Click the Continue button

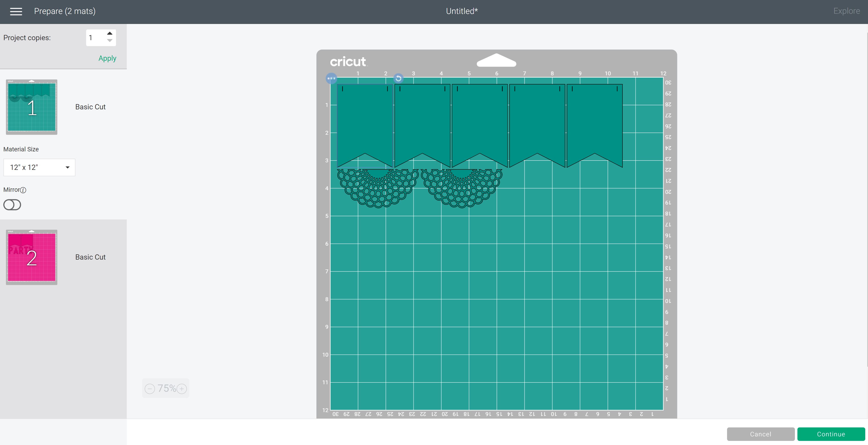pyautogui.click(x=831, y=434)
